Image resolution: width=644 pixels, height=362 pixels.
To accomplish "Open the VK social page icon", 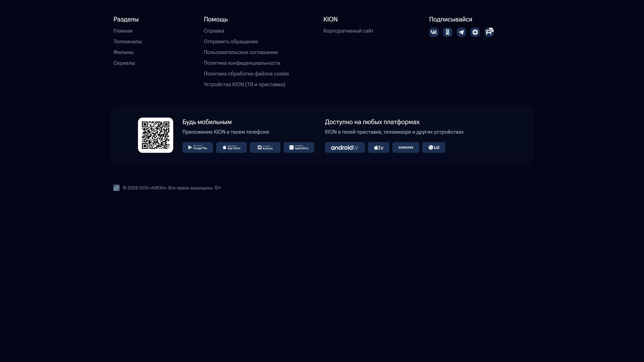I will pyautogui.click(x=434, y=32).
